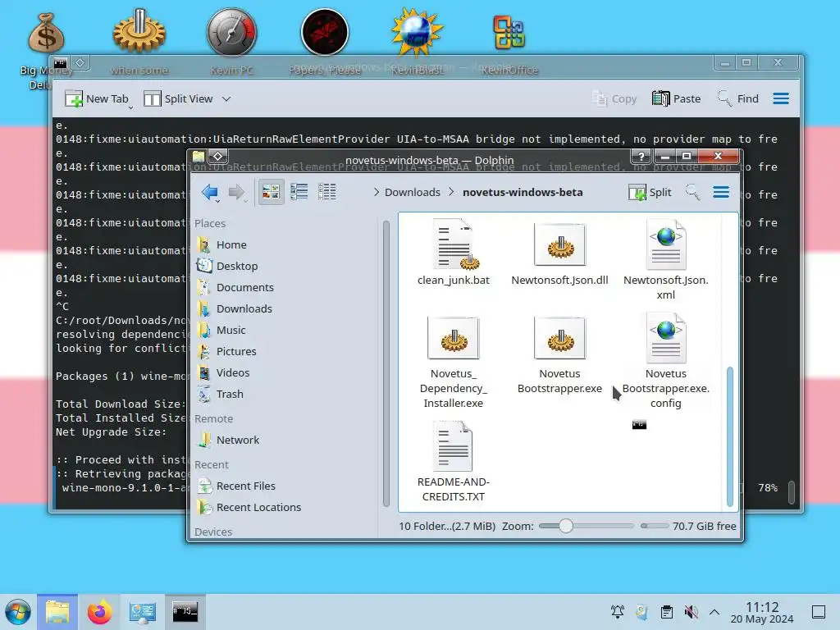The height and width of the screenshot is (630, 840).
Task: Expand hidden system tray icons arrow
Action: (714, 612)
